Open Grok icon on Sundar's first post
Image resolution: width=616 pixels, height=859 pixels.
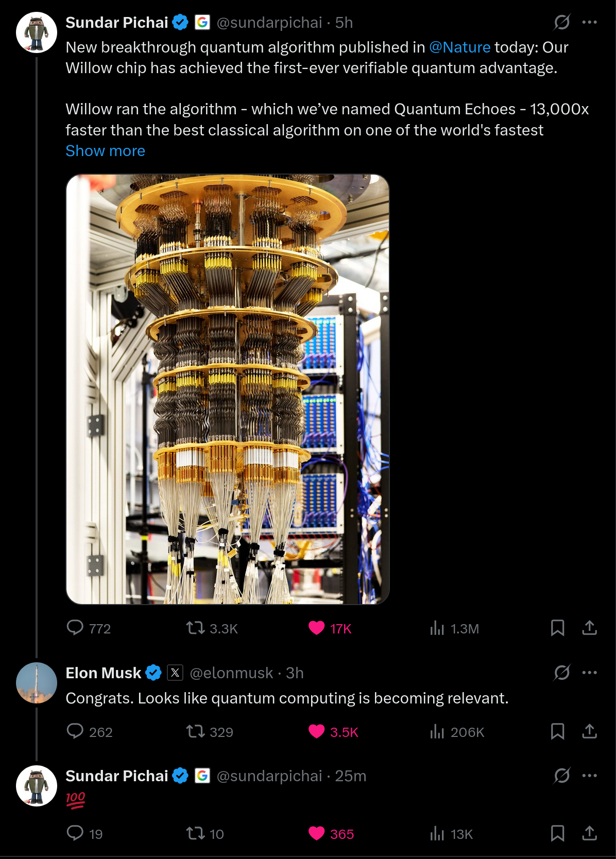(561, 22)
